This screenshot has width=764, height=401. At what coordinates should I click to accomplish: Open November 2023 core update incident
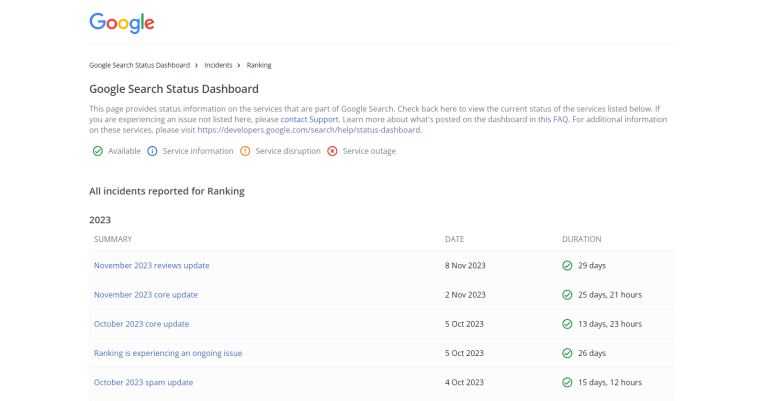pos(145,295)
